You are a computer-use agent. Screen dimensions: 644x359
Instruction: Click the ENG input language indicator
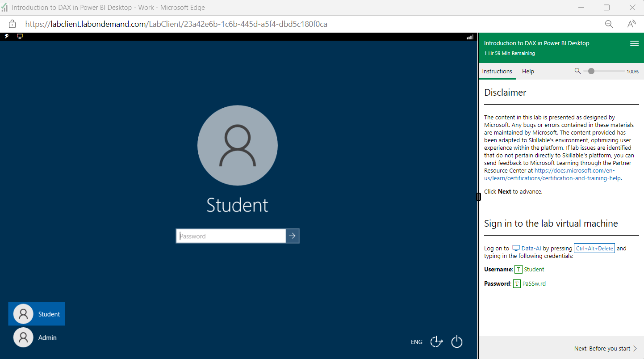click(417, 342)
